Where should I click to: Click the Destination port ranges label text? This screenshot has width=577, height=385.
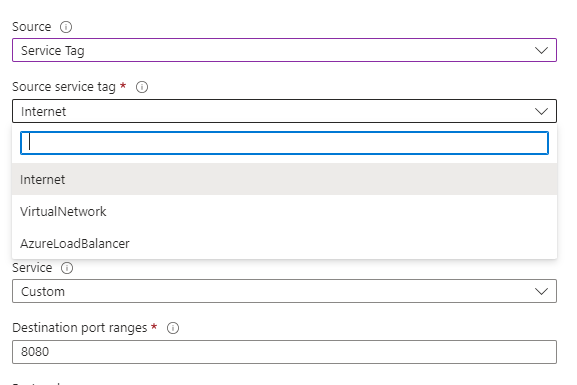click(x=79, y=328)
